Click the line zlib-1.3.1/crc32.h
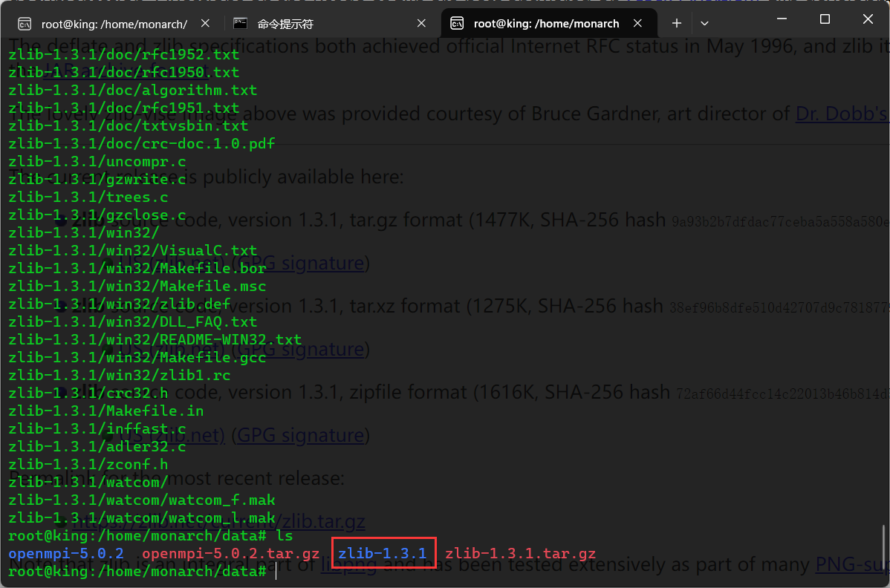The width and height of the screenshot is (890, 588). [x=88, y=393]
